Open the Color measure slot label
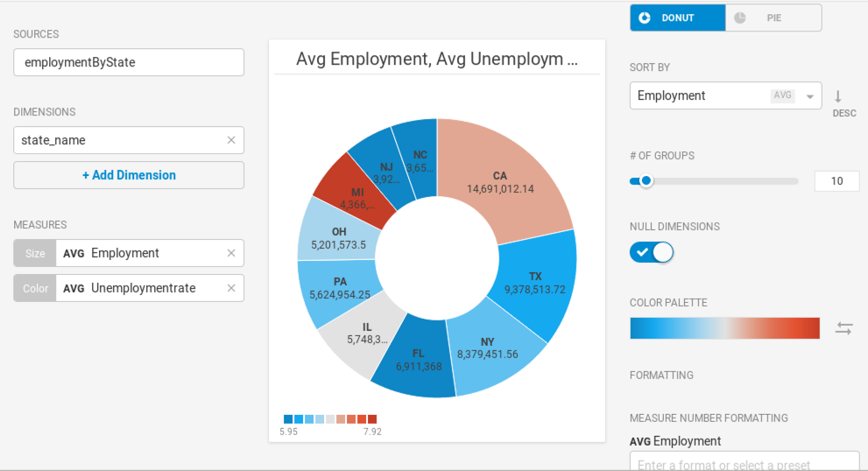The width and height of the screenshot is (868, 471). (x=35, y=288)
